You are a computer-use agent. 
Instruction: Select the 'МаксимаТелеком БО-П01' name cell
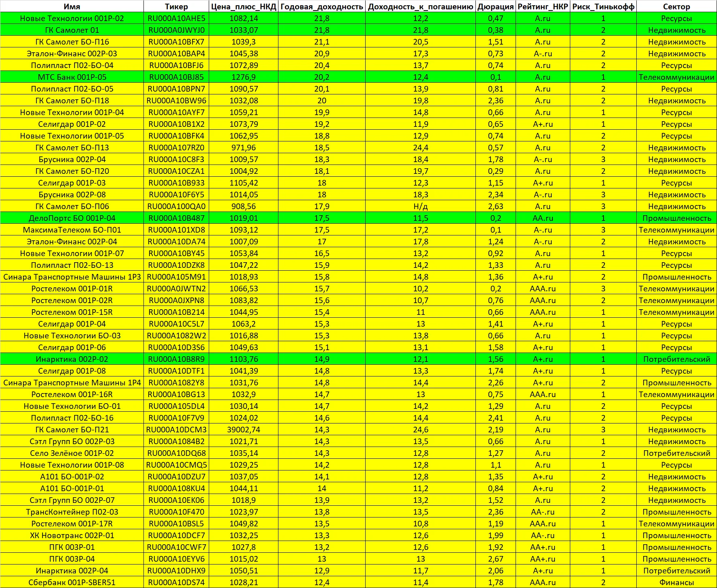pyautogui.click(x=72, y=230)
